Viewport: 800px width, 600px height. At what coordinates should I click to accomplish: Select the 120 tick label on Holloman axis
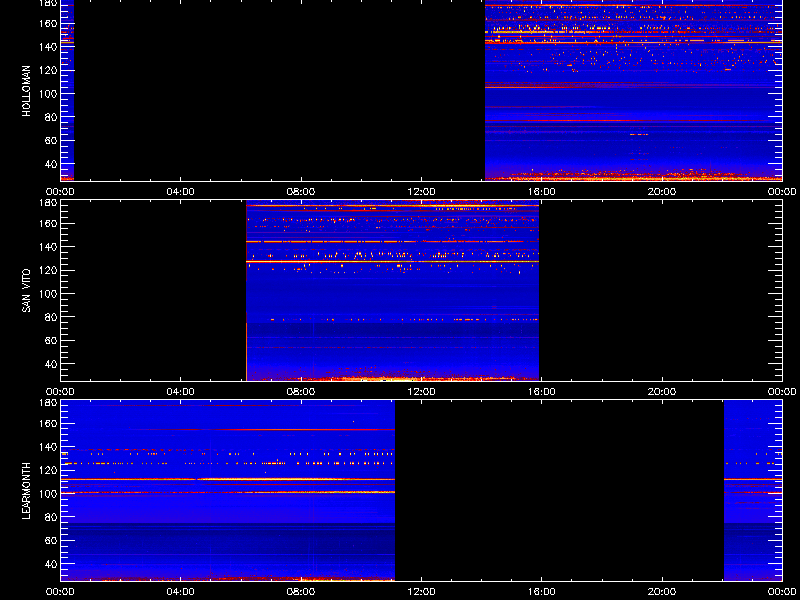click(49, 70)
